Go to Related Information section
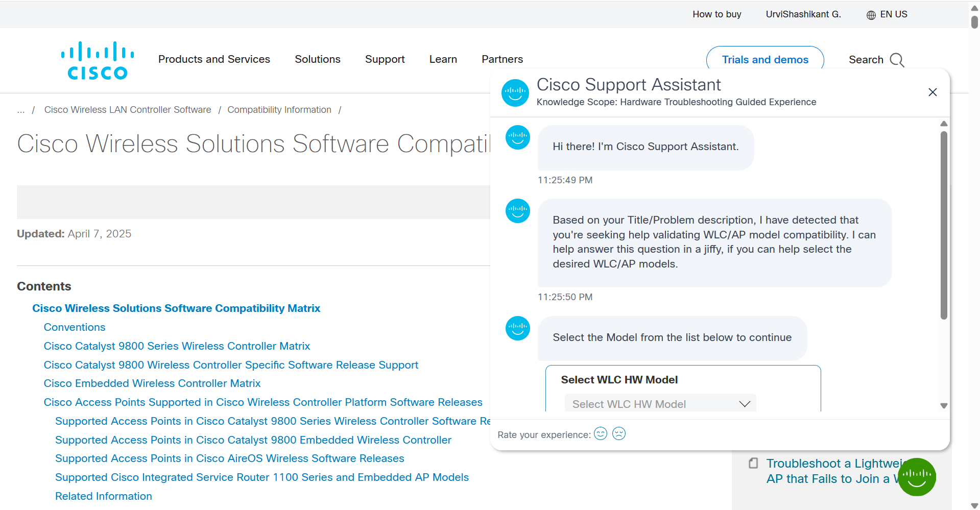Viewport: 980px width, 510px height. pyautogui.click(x=104, y=496)
